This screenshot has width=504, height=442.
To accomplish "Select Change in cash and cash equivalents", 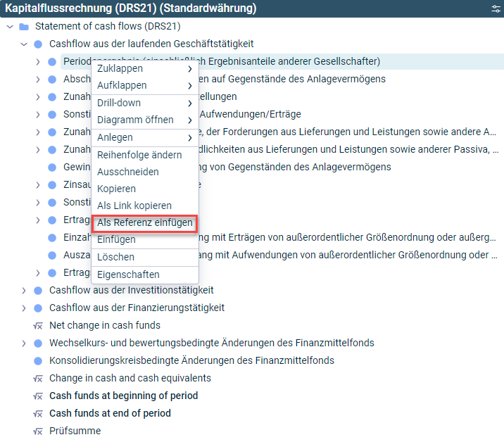I will click(x=130, y=379).
